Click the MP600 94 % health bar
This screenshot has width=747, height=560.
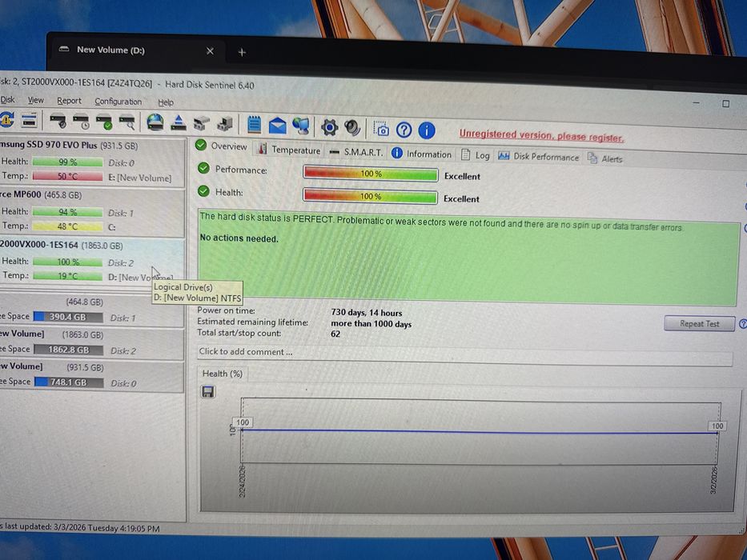[67, 212]
